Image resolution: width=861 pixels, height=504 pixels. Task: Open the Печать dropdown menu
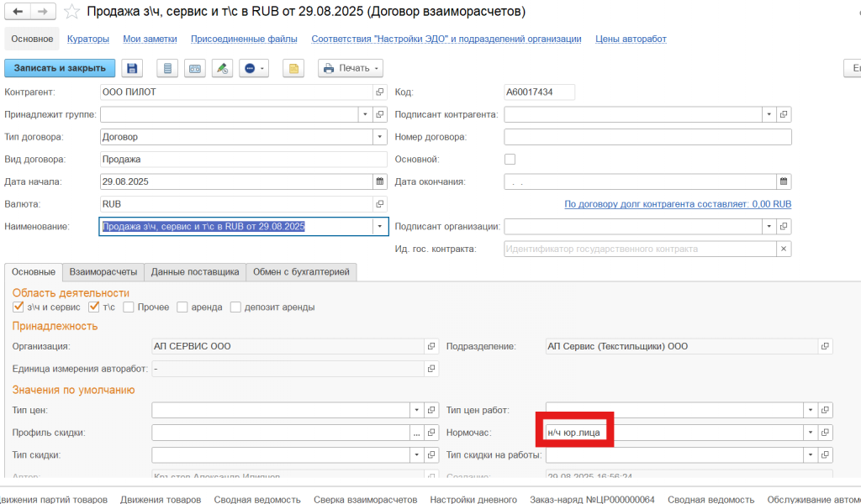point(351,68)
